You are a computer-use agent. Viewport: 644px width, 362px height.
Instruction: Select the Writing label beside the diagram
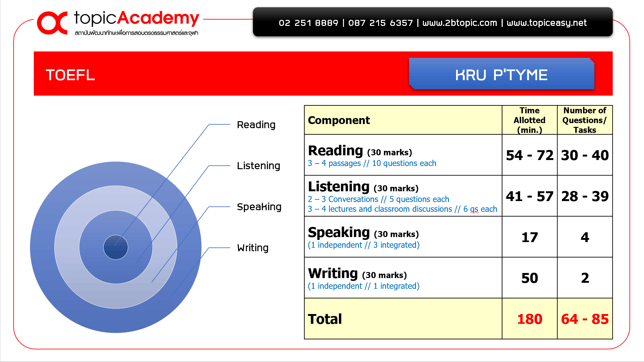point(253,248)
